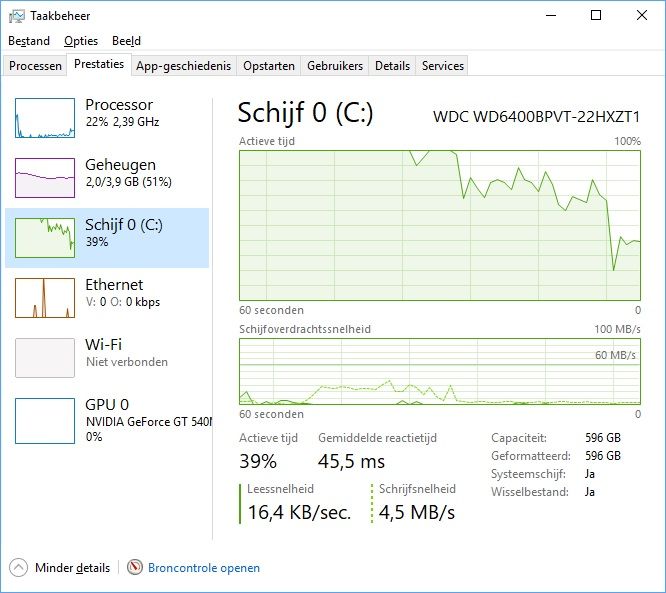Select the Processor performance graph thumbnail

tap(45, 118)
